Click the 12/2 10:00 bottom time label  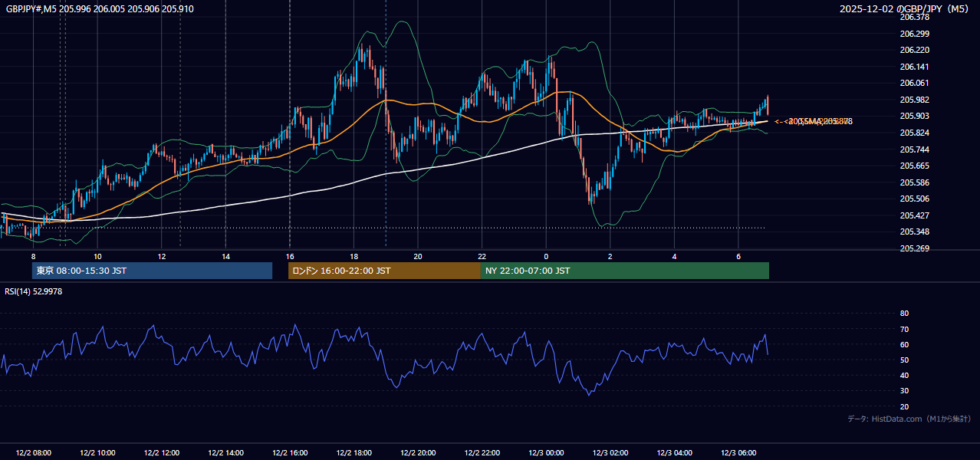tap(97, 453)
